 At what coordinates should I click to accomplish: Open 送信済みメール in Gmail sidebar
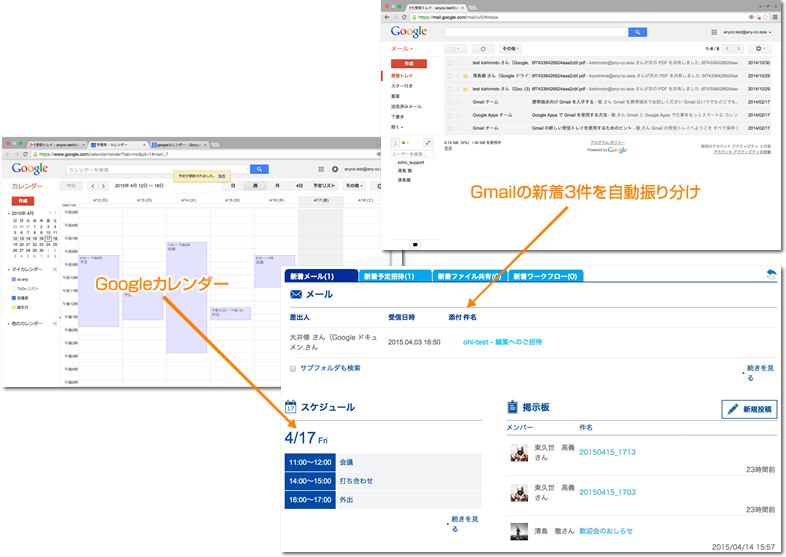(406, 107)
